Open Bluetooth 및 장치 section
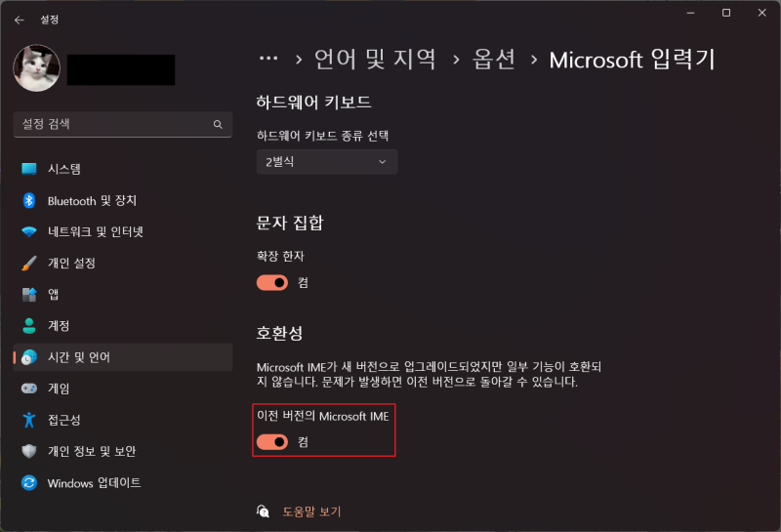Image resolution: width=781 pixels, height=532 pixels. tap(123, 200)
